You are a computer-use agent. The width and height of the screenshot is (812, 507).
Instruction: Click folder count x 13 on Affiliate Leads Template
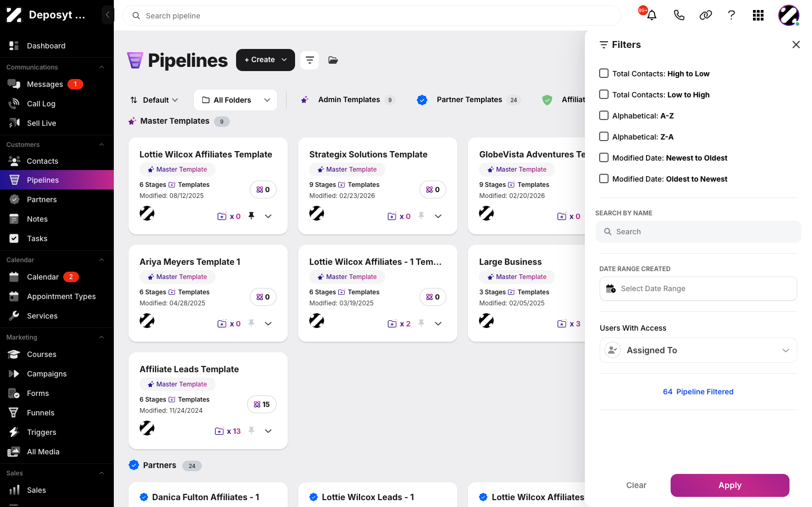pos(228,431)
